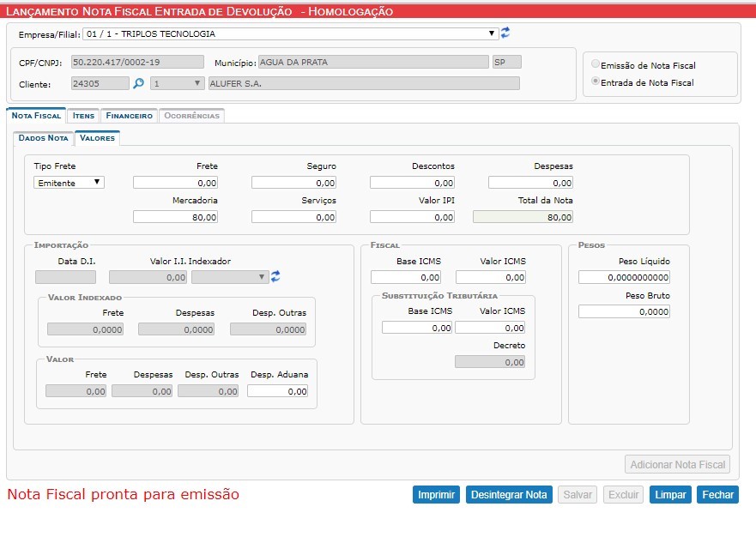
Task: Open the Tipo Frete dropdown
Action: coord(69,183)
